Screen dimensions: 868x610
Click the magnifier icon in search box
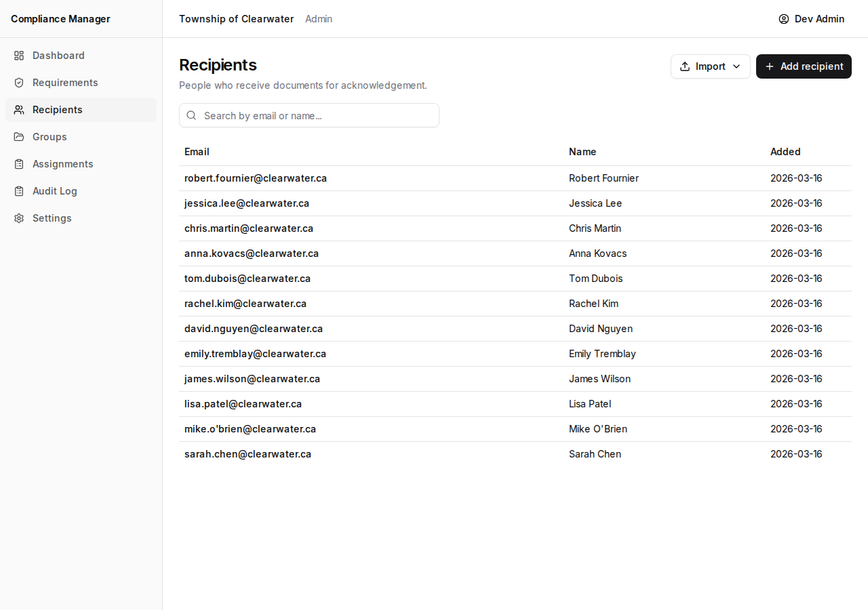tap(191, 115)
